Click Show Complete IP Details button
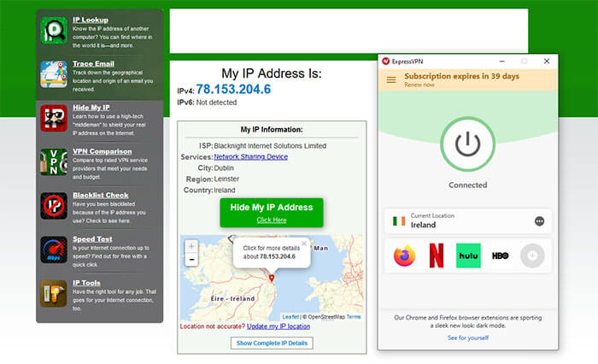 tap(272, 343)
